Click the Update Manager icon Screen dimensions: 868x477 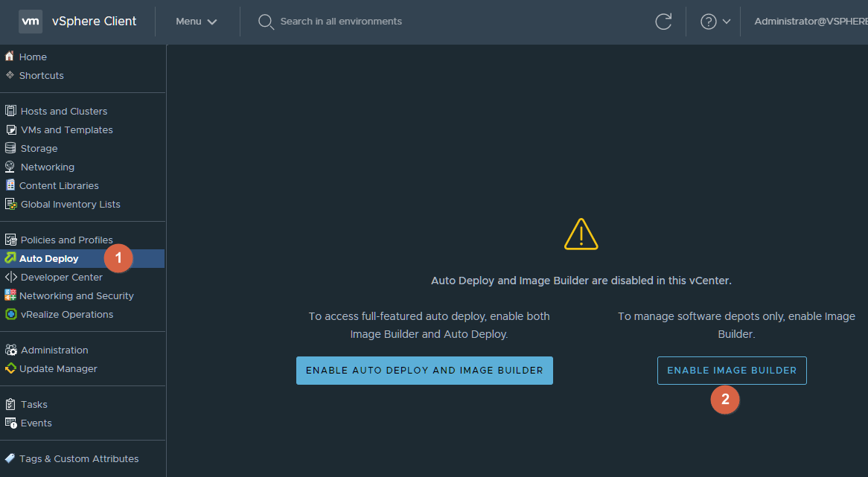pos(10,368)
